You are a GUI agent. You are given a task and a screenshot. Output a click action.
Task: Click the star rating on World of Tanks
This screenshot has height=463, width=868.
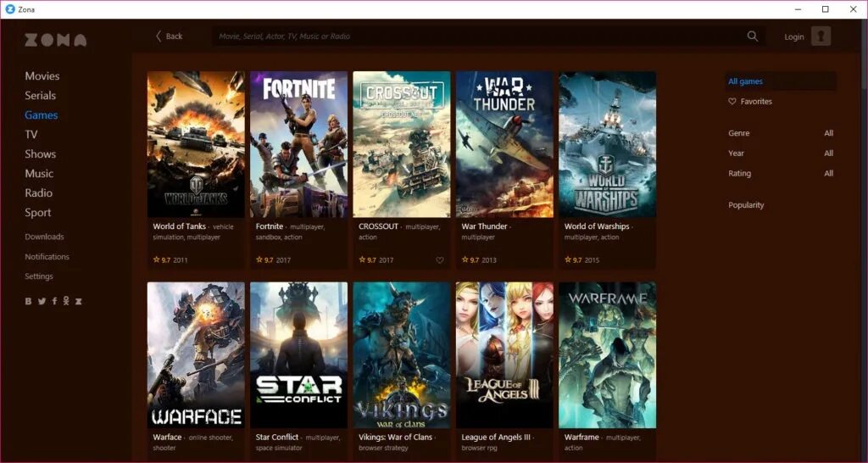(x=162, y=259)
